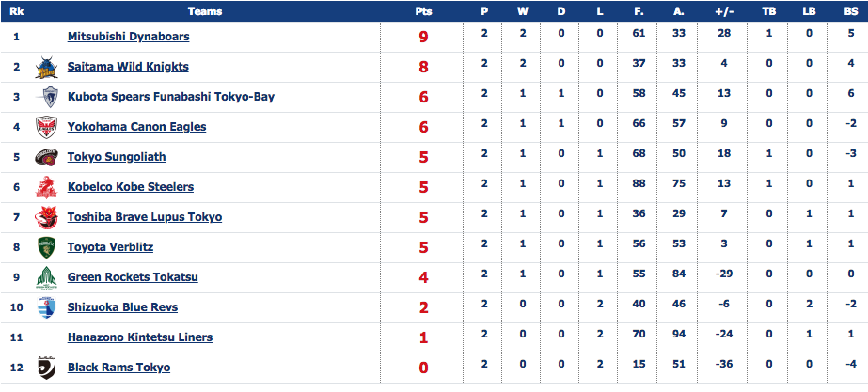Open the Green Rockets Tokatsu team link
Screen dimensions: 868x392
[133, 276]
